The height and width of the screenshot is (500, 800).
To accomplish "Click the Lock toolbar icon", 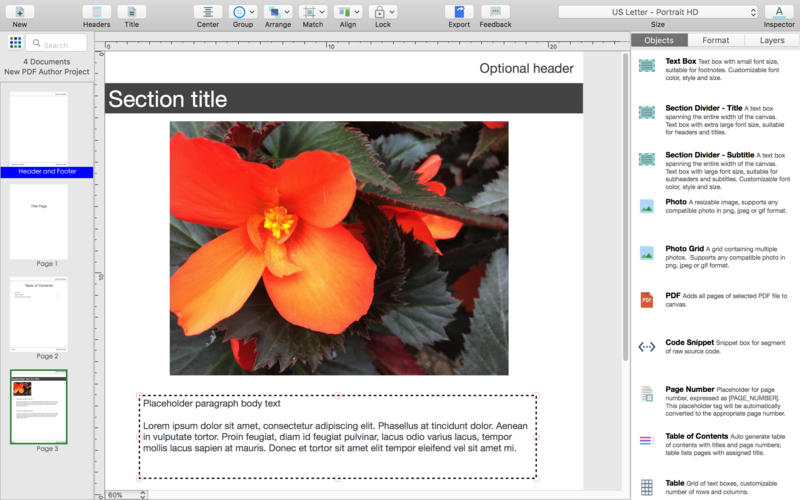I will tap(380, 12).
